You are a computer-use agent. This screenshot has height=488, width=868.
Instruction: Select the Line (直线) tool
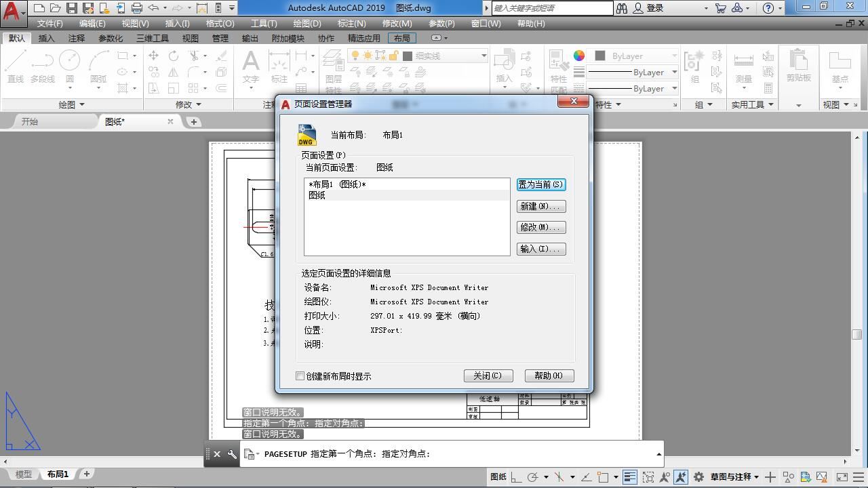16,66
